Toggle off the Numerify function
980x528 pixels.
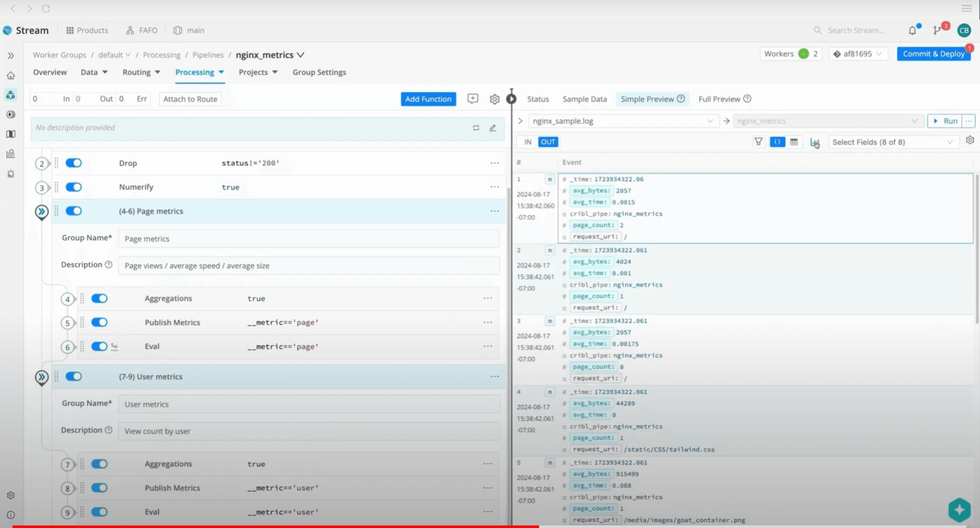pos(74,187)
